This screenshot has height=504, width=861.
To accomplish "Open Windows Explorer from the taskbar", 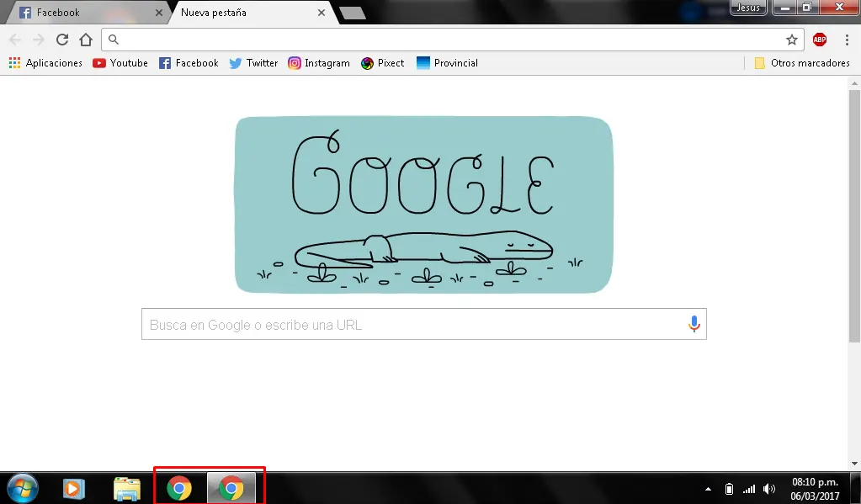I will 127,488.
